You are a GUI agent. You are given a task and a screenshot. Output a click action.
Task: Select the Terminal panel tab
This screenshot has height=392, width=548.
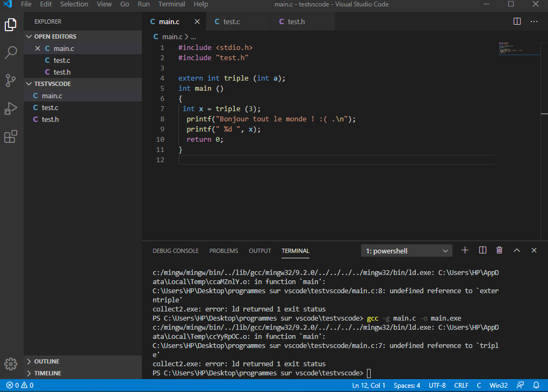click(x=295, y=251)
